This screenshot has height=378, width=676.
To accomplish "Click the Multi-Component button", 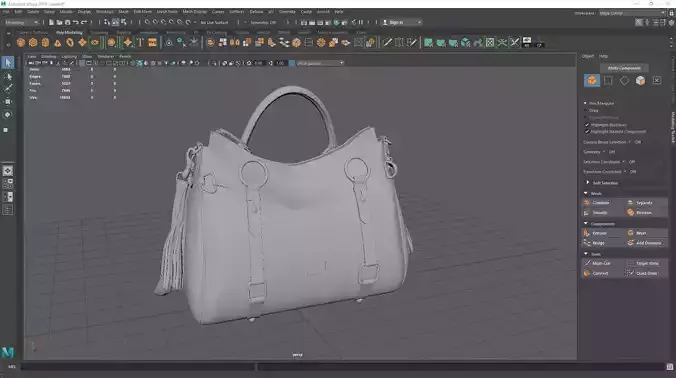I will tap(624, 68).
